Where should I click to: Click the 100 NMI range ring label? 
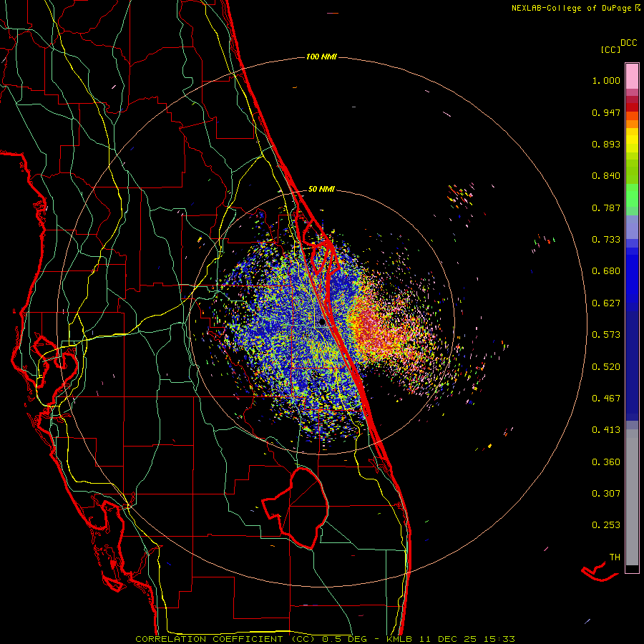click(x=321, y=57)
